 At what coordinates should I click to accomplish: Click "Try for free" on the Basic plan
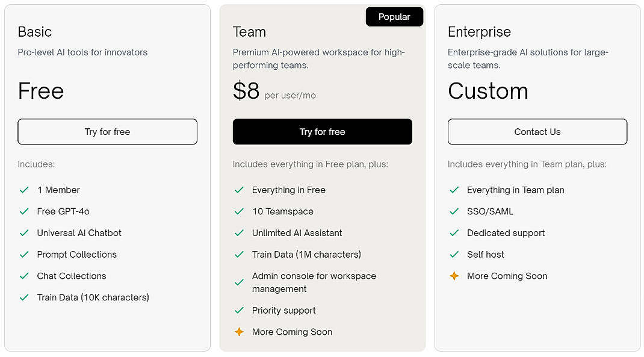(107, 131)
